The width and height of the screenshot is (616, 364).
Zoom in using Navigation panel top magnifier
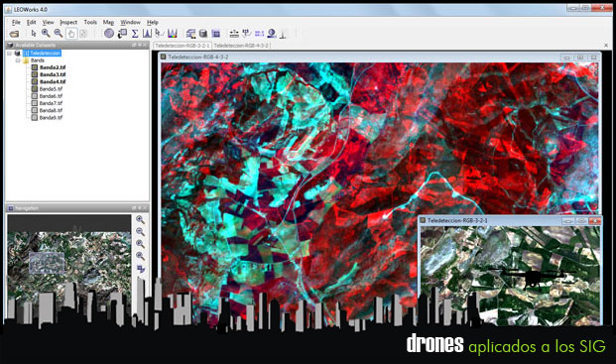[x=140, y=220]
